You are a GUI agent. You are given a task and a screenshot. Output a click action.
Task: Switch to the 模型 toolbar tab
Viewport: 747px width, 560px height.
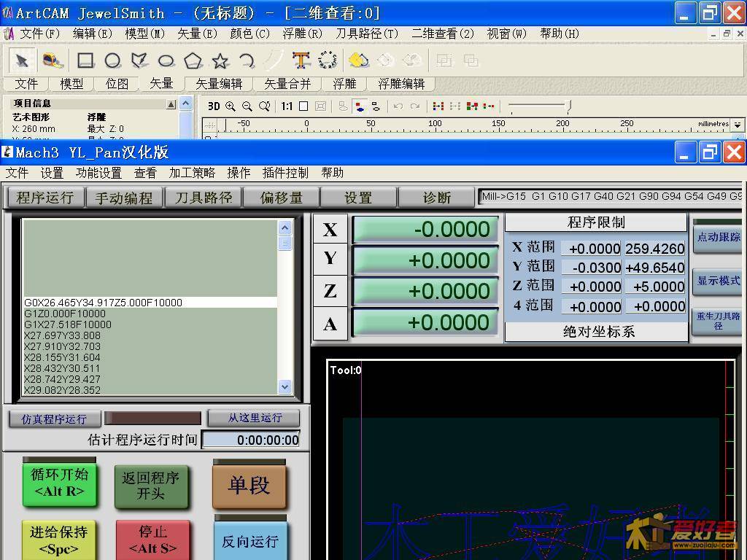(71, 84)
